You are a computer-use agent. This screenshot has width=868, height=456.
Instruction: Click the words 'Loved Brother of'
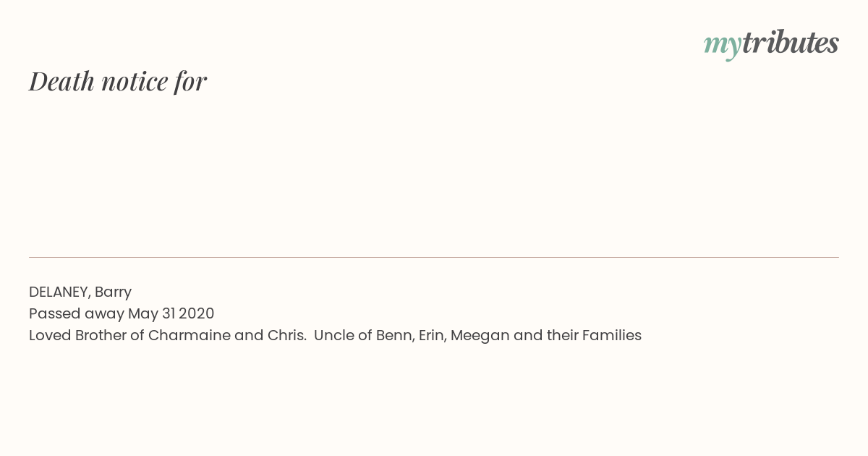tap(87, 336)
